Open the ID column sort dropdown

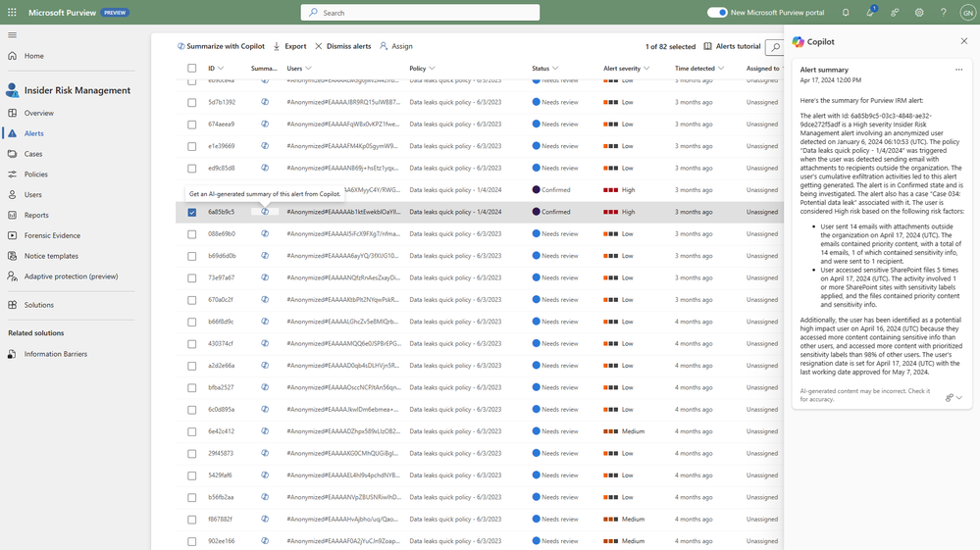(x=221, y=68)
